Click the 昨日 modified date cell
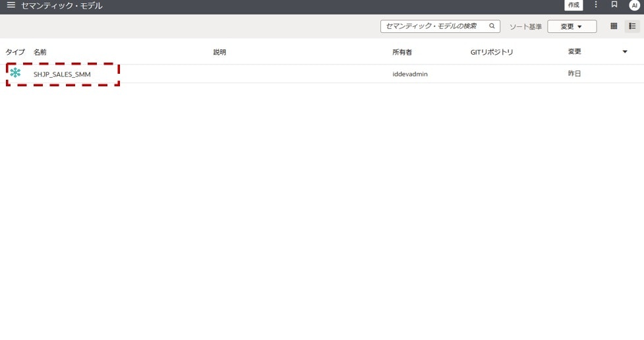644x340 pixels. [x=574, y=74]
